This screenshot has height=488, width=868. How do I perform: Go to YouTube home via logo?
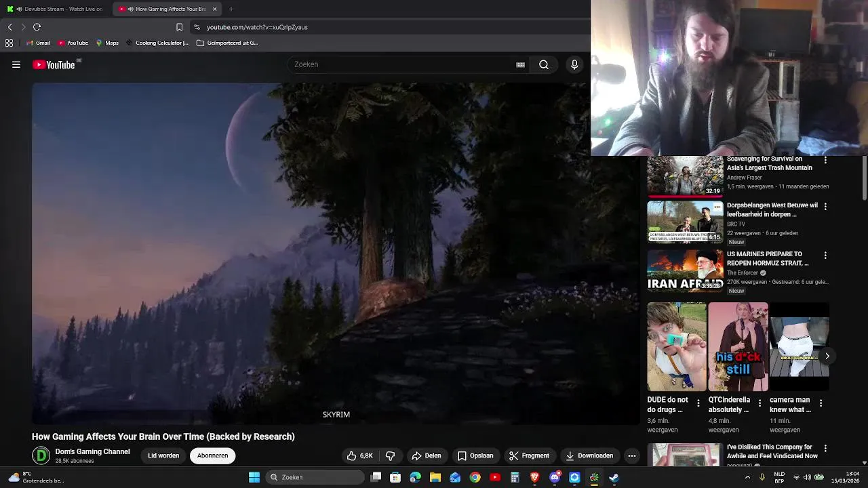tap(54, 64)
